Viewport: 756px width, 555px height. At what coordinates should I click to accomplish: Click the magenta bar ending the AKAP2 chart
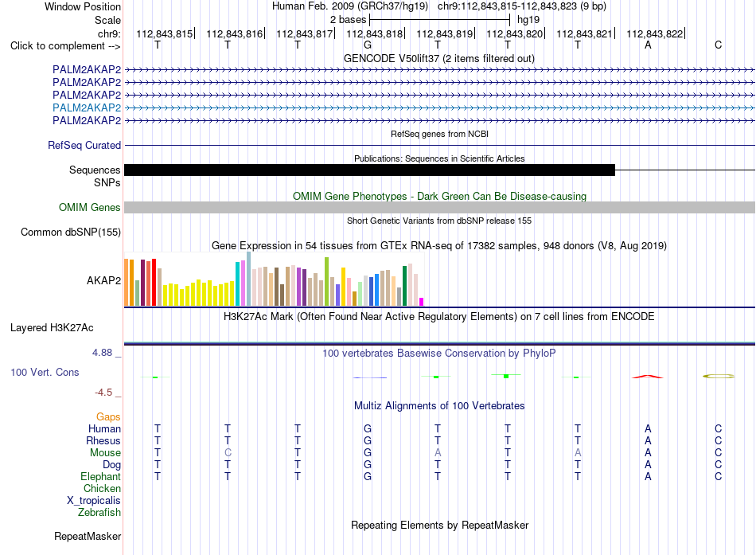tap(422, 302)
